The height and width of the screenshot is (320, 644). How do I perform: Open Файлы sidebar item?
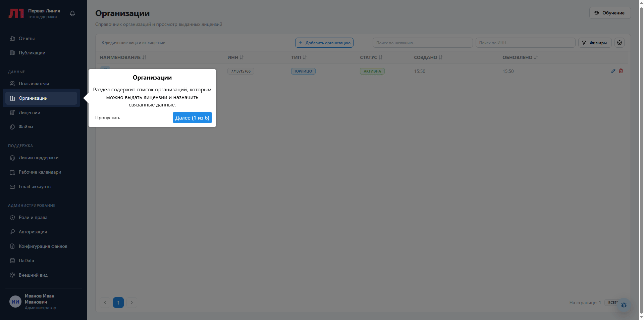[41, 127]
